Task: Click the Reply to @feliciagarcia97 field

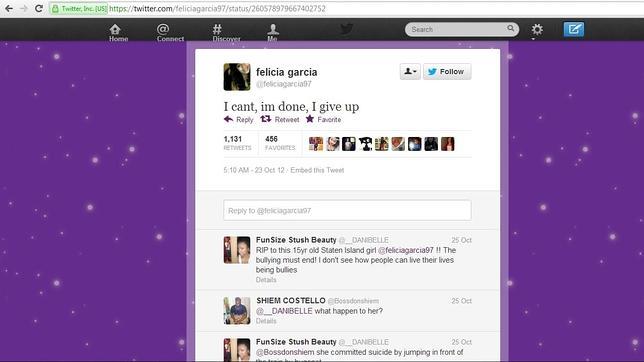Action: 347,210
